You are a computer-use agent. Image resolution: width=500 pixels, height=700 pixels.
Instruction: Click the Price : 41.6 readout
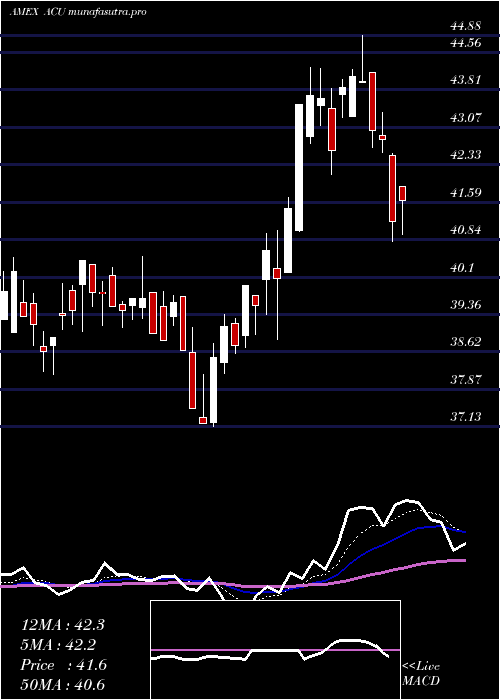pyautogui.click(x=63, y=665)
